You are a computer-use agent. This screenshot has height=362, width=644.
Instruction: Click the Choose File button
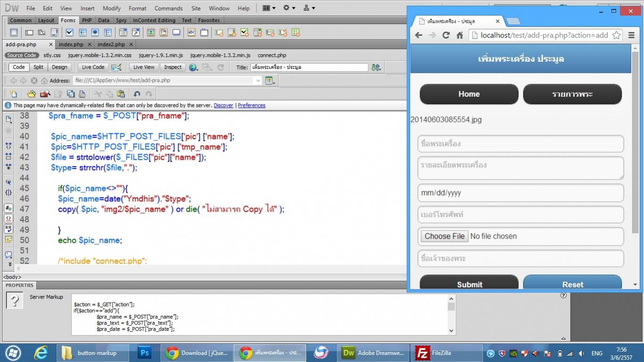[x=445, y=236]
